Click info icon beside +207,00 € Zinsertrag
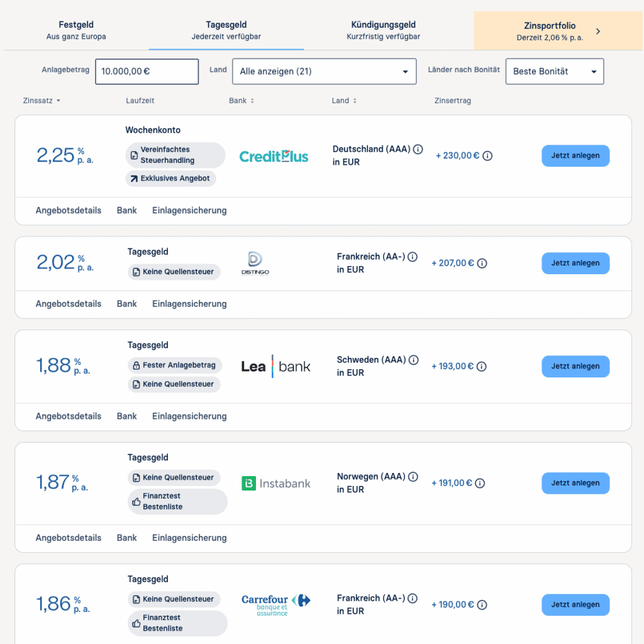The width and height of the screenshot is (644, 644). (x=482, y=264)
